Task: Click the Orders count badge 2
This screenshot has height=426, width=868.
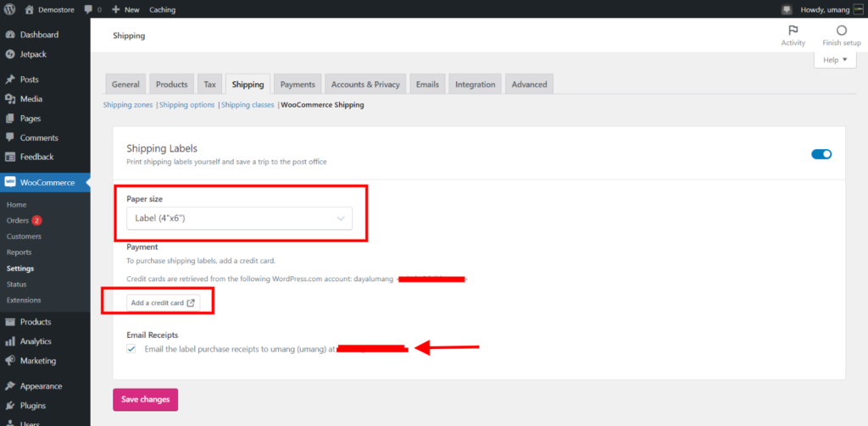Action: click(36, 221)
